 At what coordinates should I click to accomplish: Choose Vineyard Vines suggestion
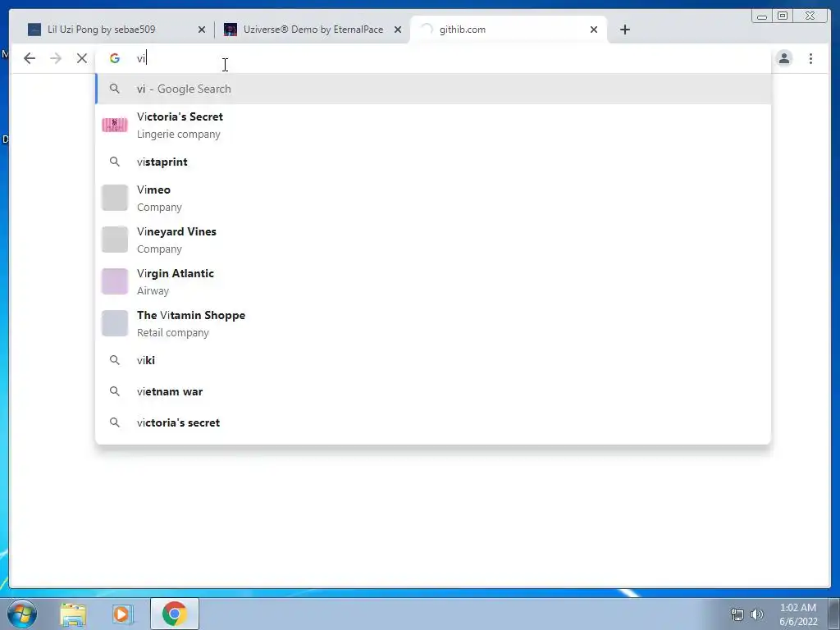coord(433,240)
